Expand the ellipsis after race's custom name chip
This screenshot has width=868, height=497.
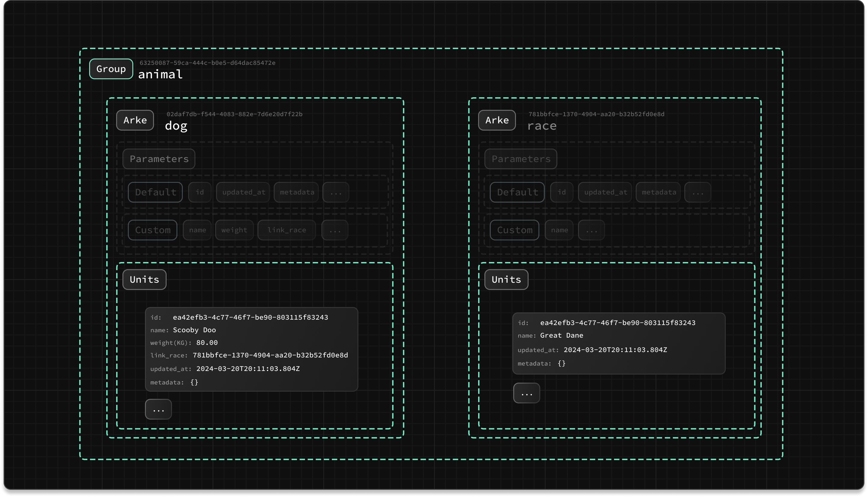pos(591,230)
